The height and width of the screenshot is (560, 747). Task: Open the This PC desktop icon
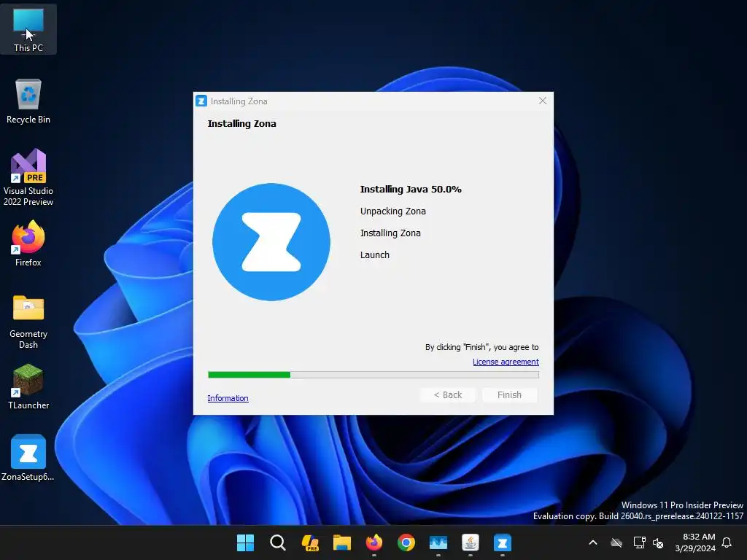tap(28, 29)
